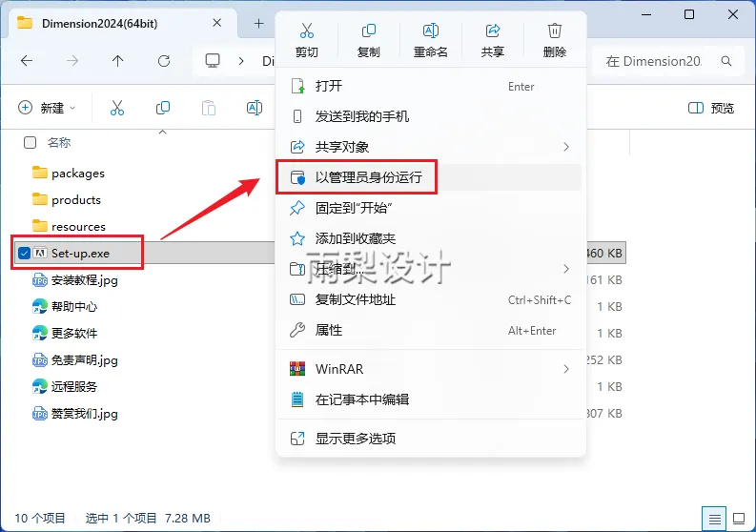Expand the 共享对象 submenu chevron
This screenshot has height=532, width=756.
(566, 147)
